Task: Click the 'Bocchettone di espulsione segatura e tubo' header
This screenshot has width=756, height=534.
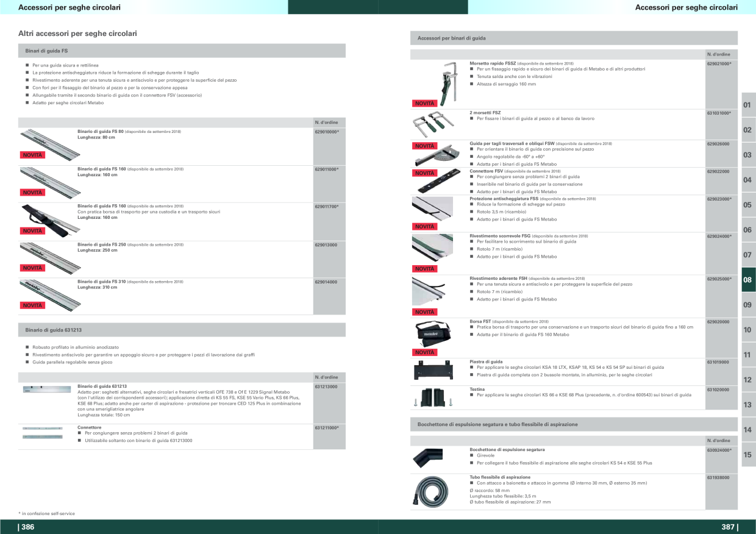Action: point(574,424)
